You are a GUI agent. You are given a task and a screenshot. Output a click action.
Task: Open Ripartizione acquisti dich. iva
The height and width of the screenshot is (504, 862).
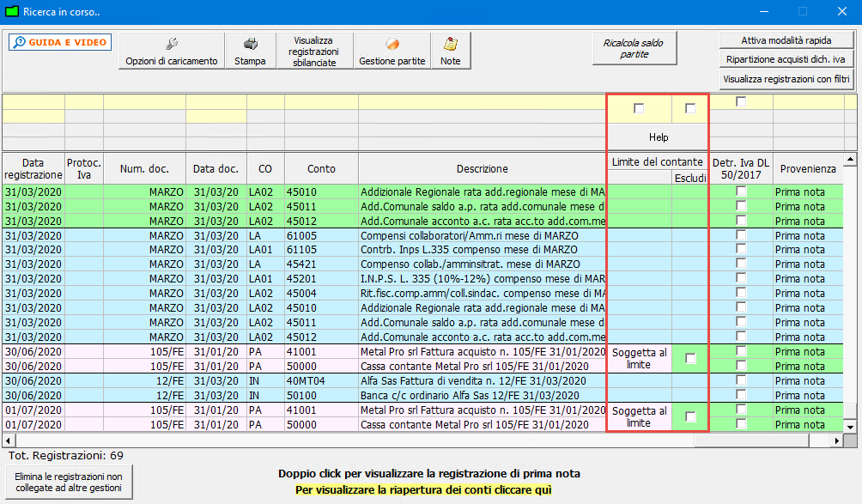[786, 59]
